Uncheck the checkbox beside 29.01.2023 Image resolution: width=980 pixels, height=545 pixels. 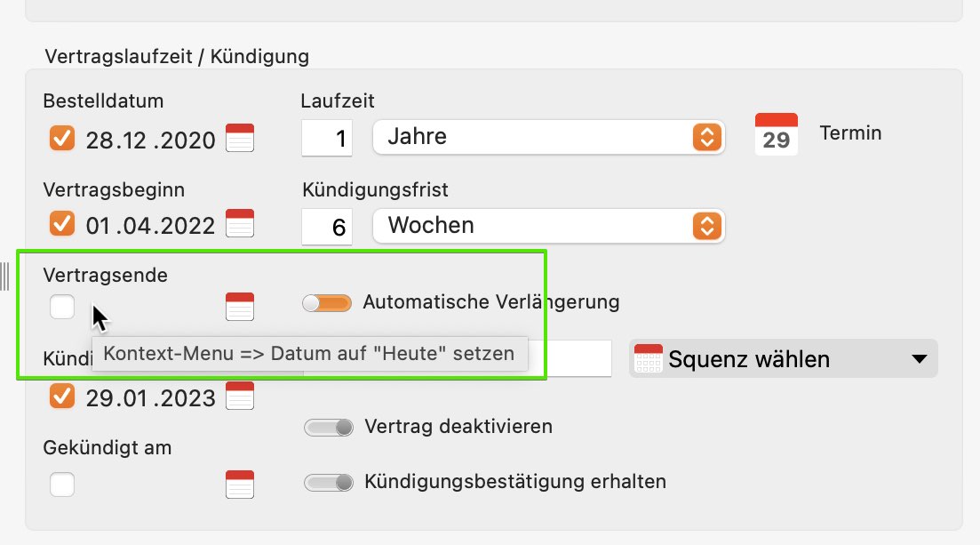click(x=62, y=396)
